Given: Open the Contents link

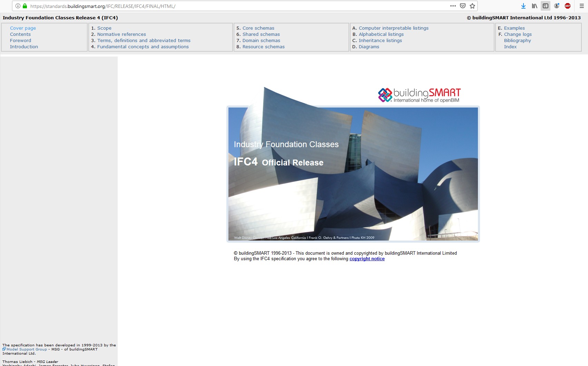Looking at the screenshot, I should (x=20, y=34).
